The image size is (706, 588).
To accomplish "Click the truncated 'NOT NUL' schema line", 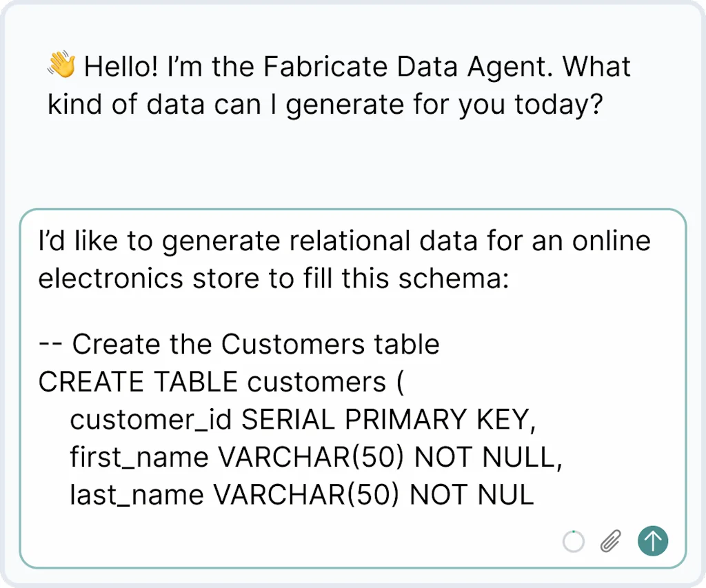I will pyautogui.click(x=302, y=494).
